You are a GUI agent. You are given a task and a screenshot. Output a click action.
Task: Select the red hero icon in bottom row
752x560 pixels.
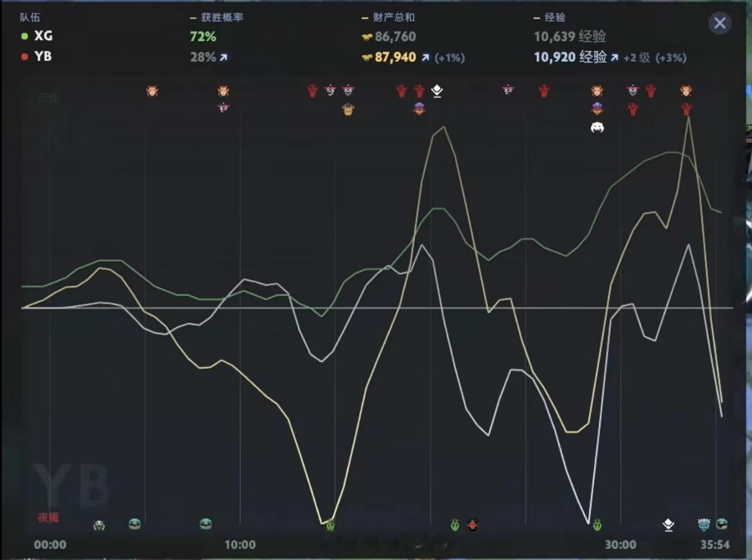coord(472,525)
